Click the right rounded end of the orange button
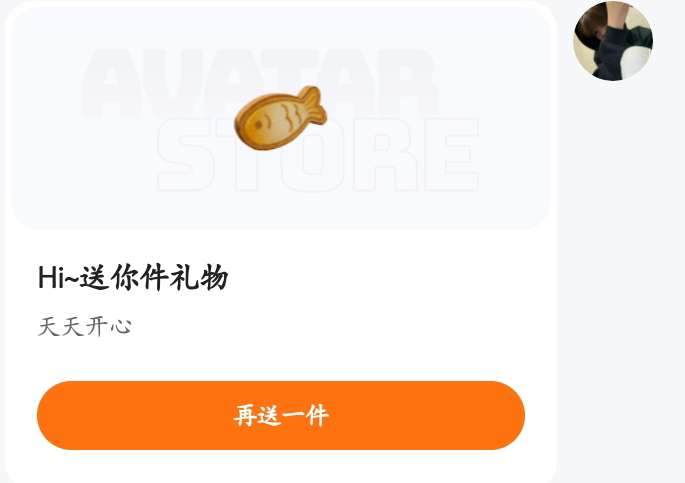Image resolution: width=685 pixels, height=483 pixels. 502,415
